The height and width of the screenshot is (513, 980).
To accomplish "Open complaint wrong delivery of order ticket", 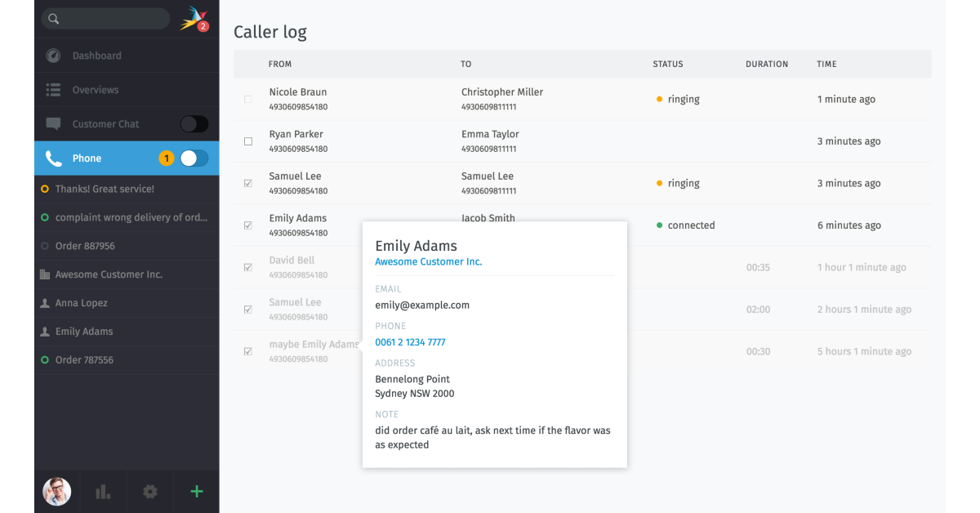I will 127,217.
